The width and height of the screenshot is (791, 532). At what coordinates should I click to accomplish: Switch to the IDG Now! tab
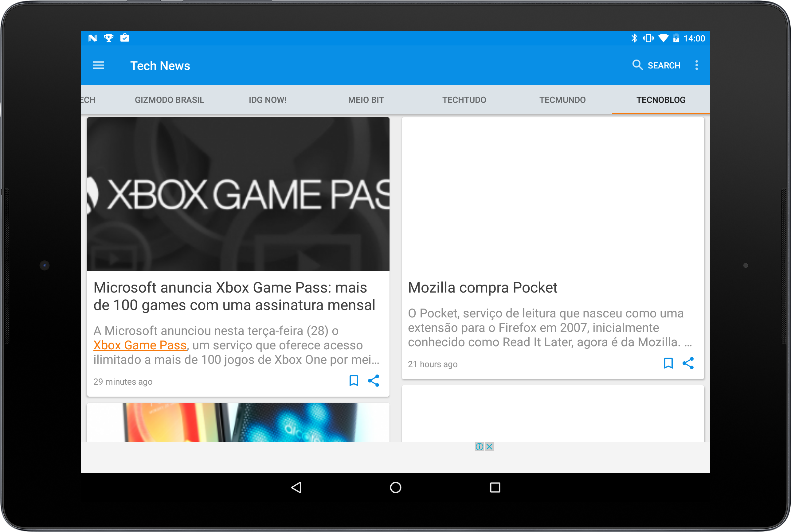click(268, 100)
